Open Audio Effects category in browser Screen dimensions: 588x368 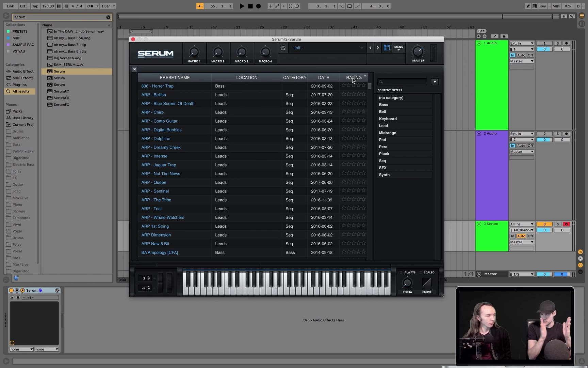(20, 72)
